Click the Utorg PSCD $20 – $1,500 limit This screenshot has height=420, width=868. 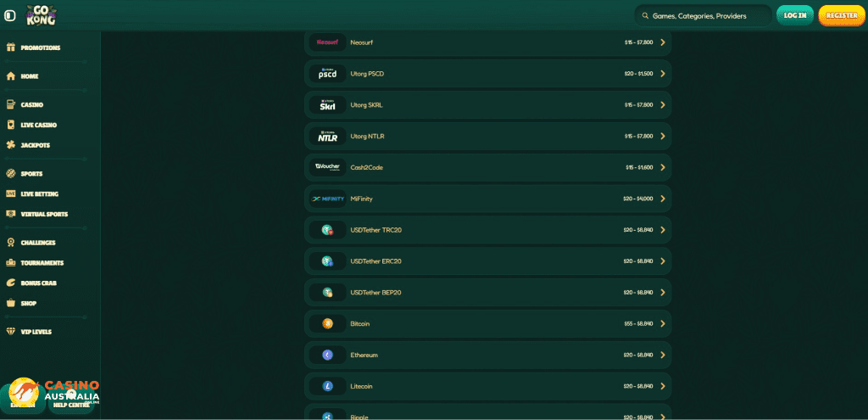pyautogui.click(x=638, y=74)
